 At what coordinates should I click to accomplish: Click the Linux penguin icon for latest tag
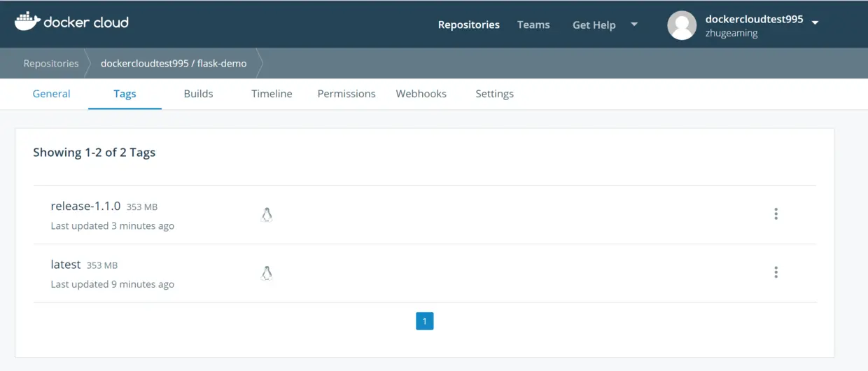[266, 274]
